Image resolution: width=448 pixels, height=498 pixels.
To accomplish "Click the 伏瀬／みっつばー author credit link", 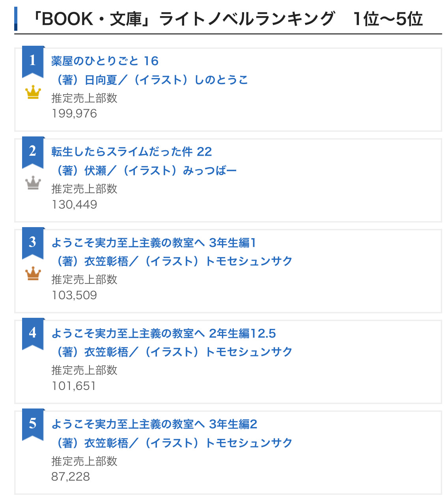I will 144,171.
